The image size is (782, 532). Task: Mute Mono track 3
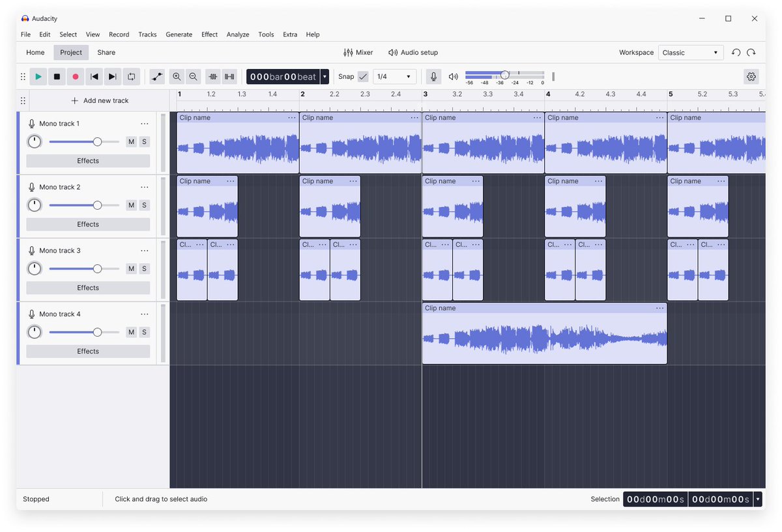click(x=131, y=269)
